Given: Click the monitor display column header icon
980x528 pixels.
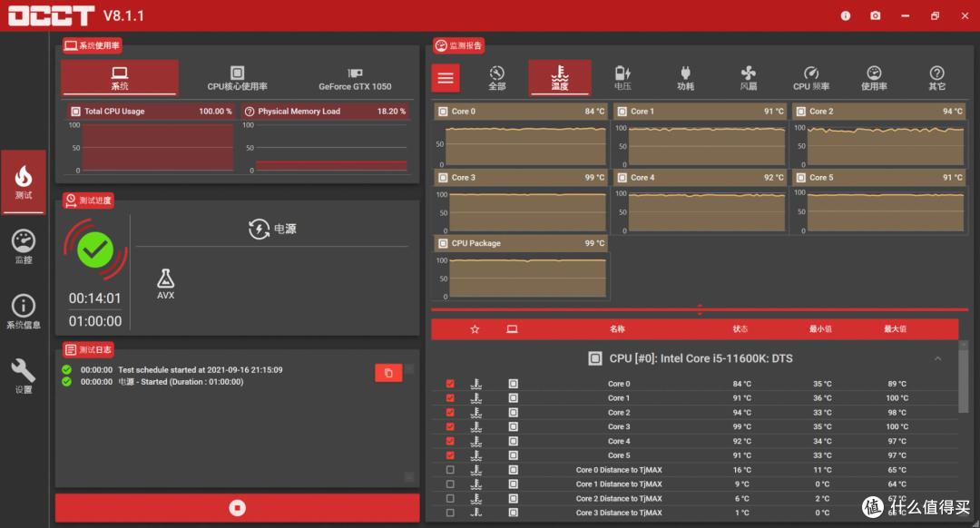Looking at the screenshot, I should 512,329.
